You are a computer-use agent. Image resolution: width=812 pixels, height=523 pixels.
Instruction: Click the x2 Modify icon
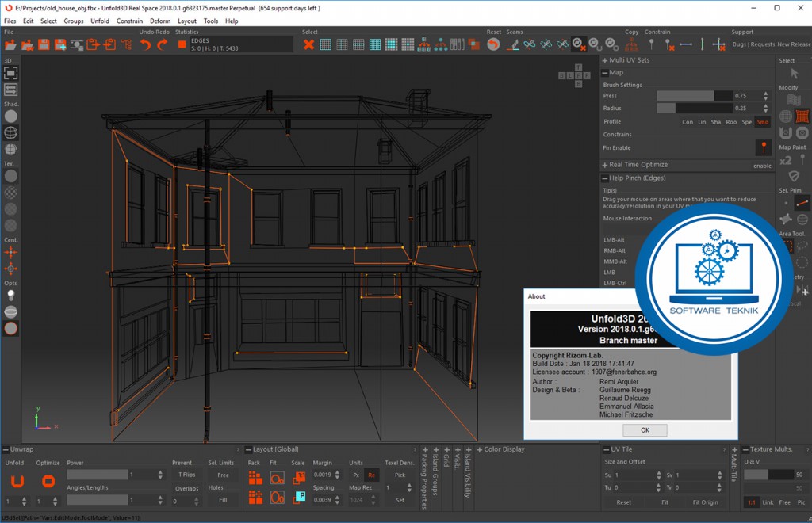coord(786,160)
